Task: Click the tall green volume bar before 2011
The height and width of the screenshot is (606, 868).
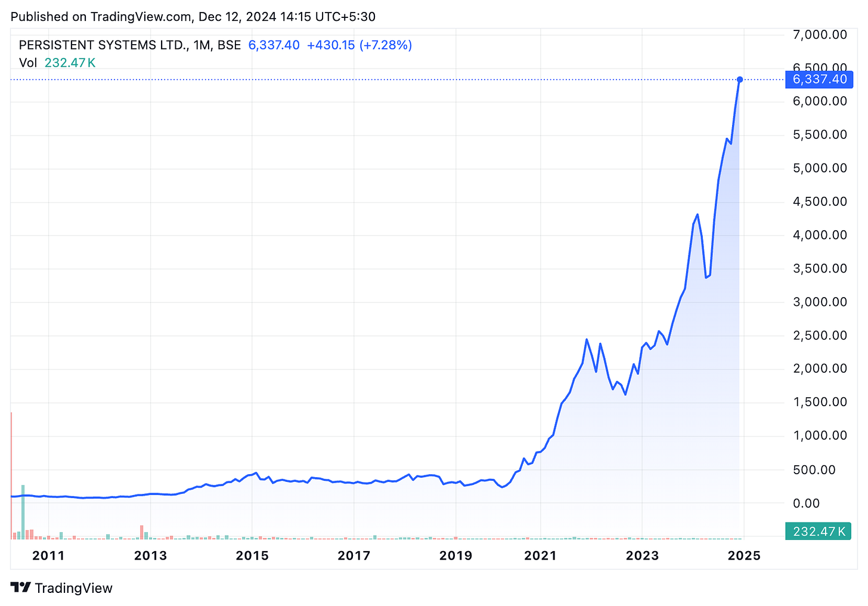Action: (23, 512)
